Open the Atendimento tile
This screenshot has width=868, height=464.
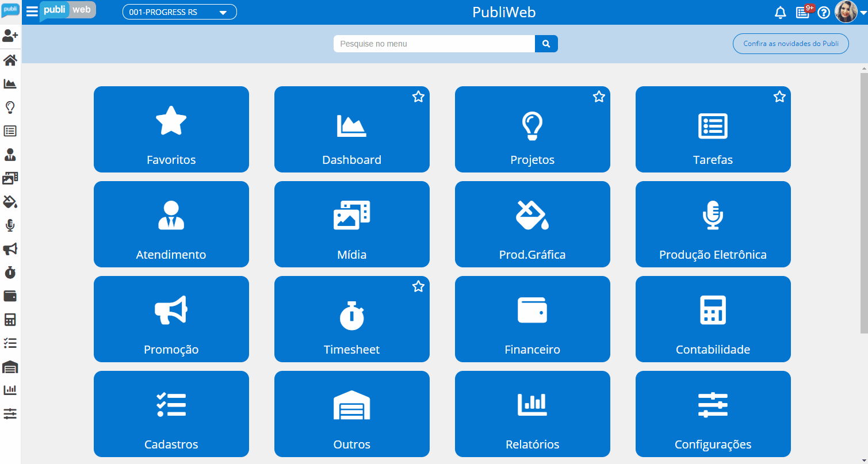[171, 224]
